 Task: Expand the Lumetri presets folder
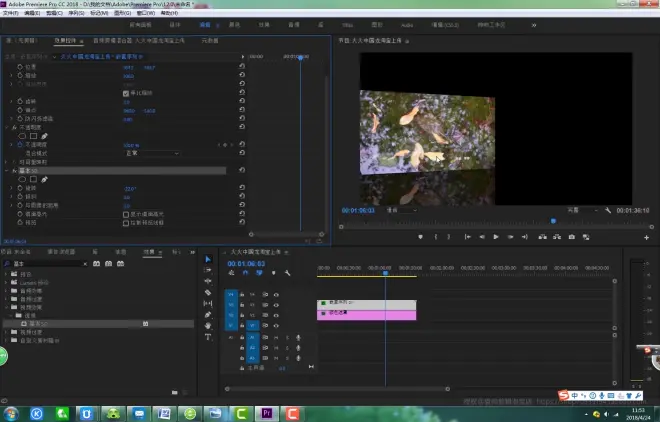point(6,282)
